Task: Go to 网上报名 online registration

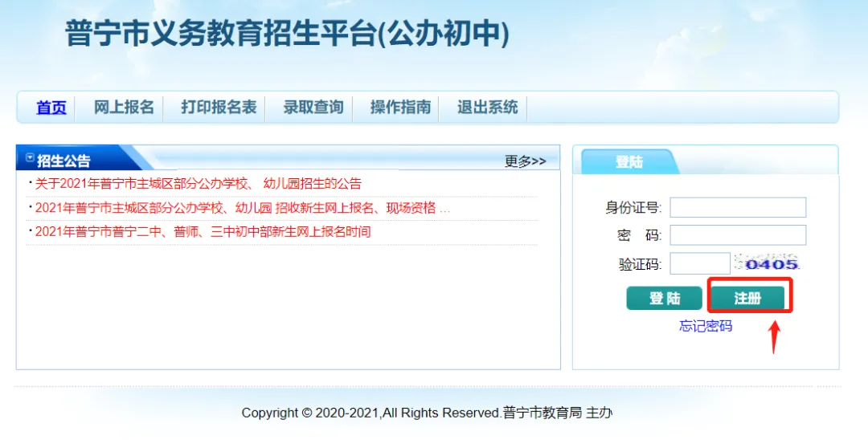Action: tap(124, 107)
